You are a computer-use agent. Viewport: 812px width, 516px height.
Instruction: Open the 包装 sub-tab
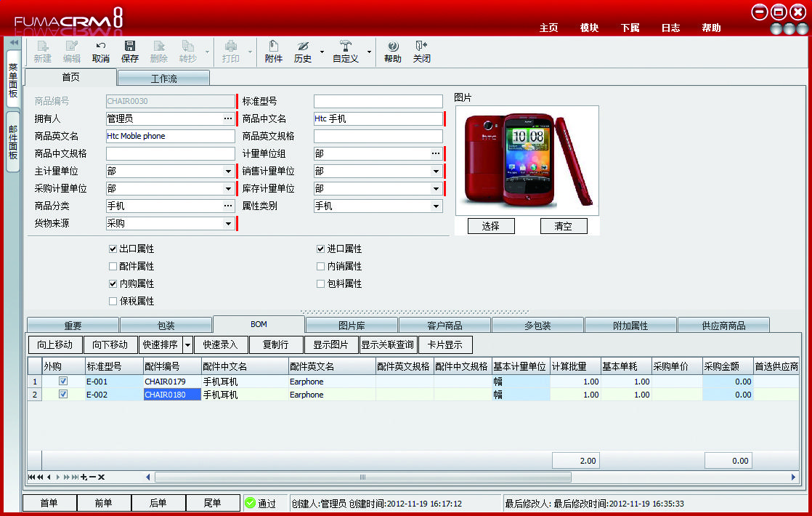(x=166, y=326)
